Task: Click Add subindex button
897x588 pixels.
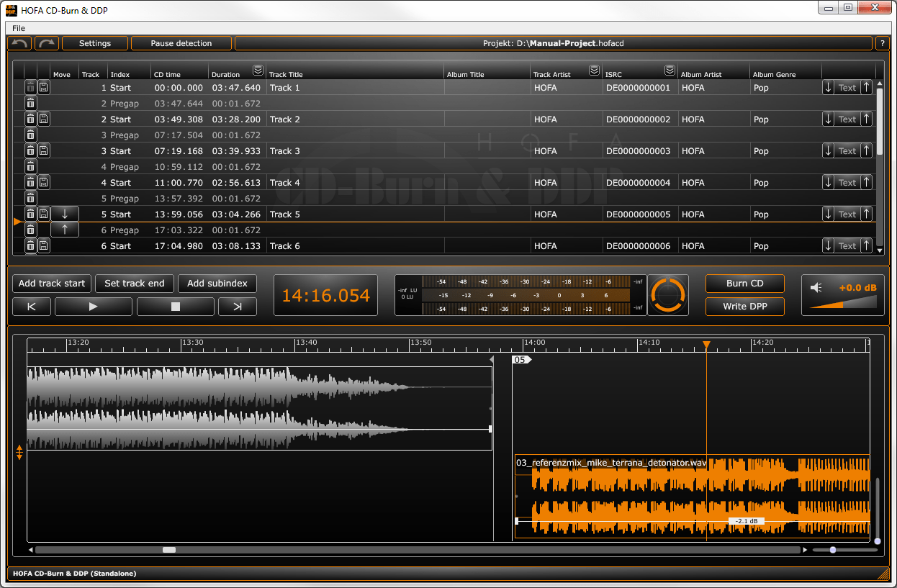Action: [217, 284]
